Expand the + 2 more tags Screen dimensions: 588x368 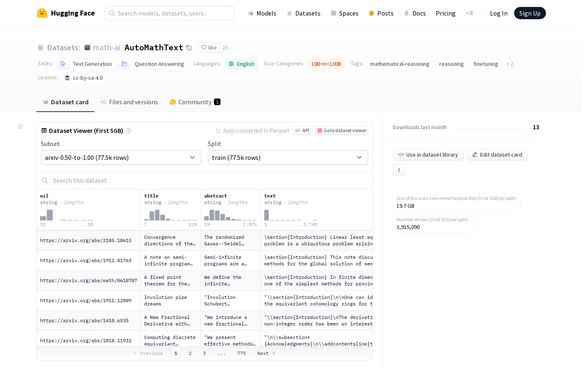coord(510,64)
